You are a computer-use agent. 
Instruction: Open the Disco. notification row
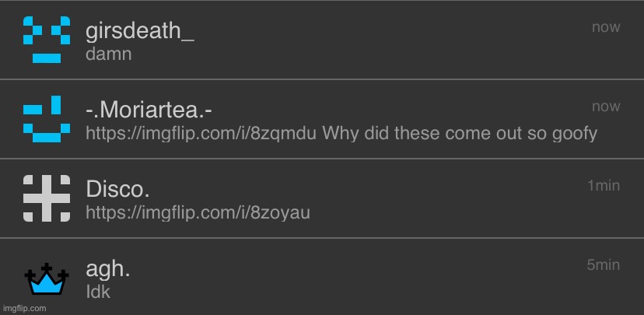pos(322,198)
